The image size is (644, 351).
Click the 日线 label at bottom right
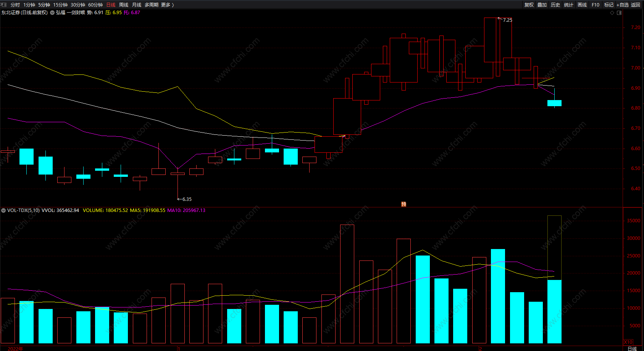[633, 348]
